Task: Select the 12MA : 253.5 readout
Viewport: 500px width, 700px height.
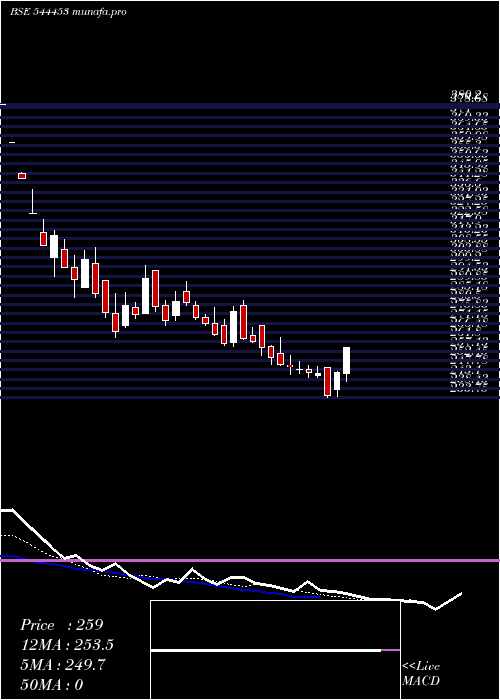Action: (67, 645)
